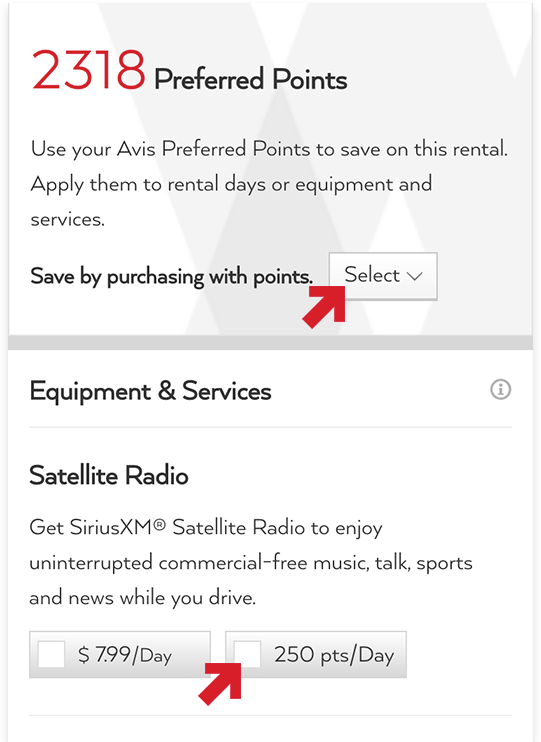Choose the 250 pts/Day Satellite Radio option
Viewport: 541px width, 742px height.
(x=316, y=654)
